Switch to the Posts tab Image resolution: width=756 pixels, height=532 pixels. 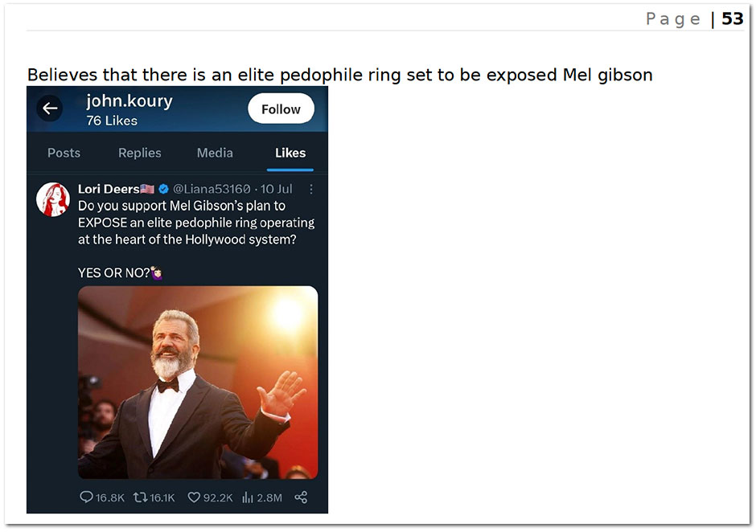click(x=64, y=153)
